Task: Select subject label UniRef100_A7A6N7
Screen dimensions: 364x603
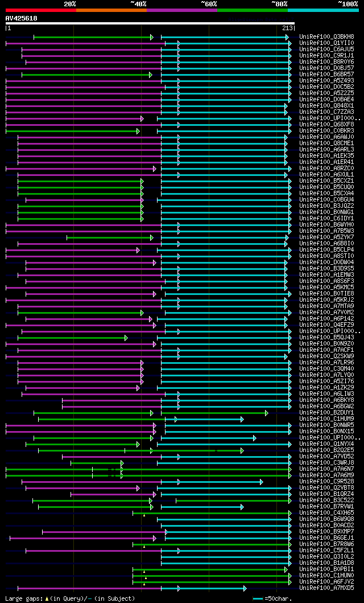Action: [x=327, y=469]
